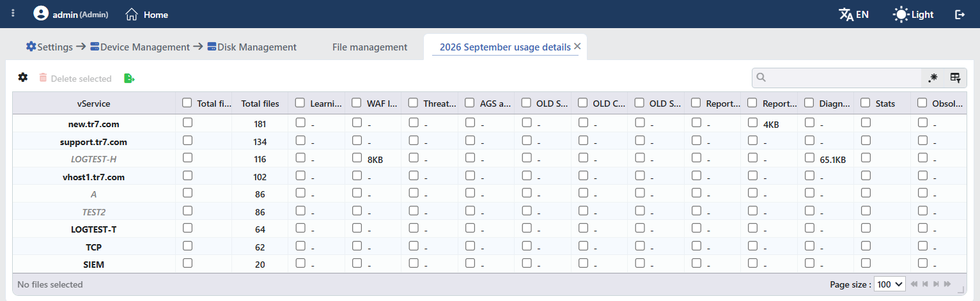Check the Learning header checkbox
Viewport: 980px width, 301px height.
(300, 102)
